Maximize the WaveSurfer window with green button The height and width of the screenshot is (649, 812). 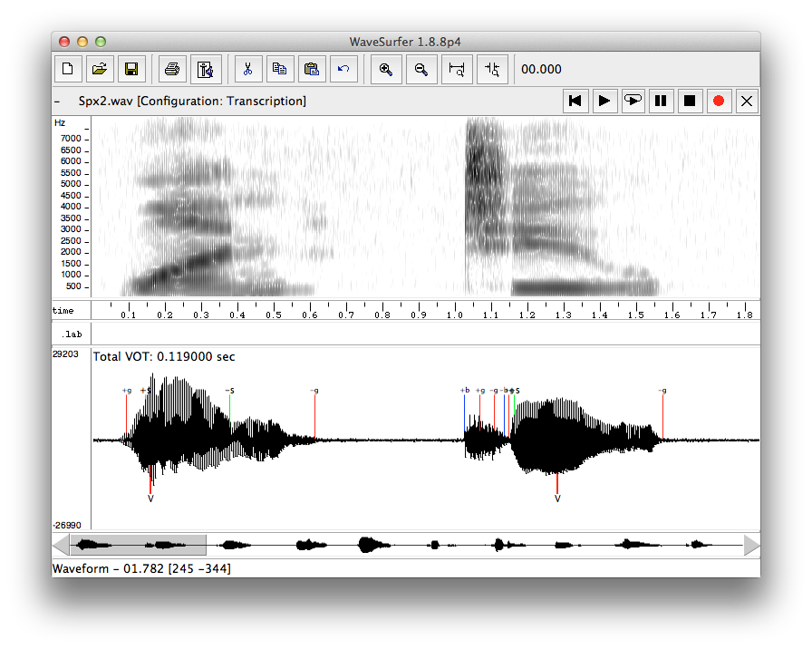101,42
